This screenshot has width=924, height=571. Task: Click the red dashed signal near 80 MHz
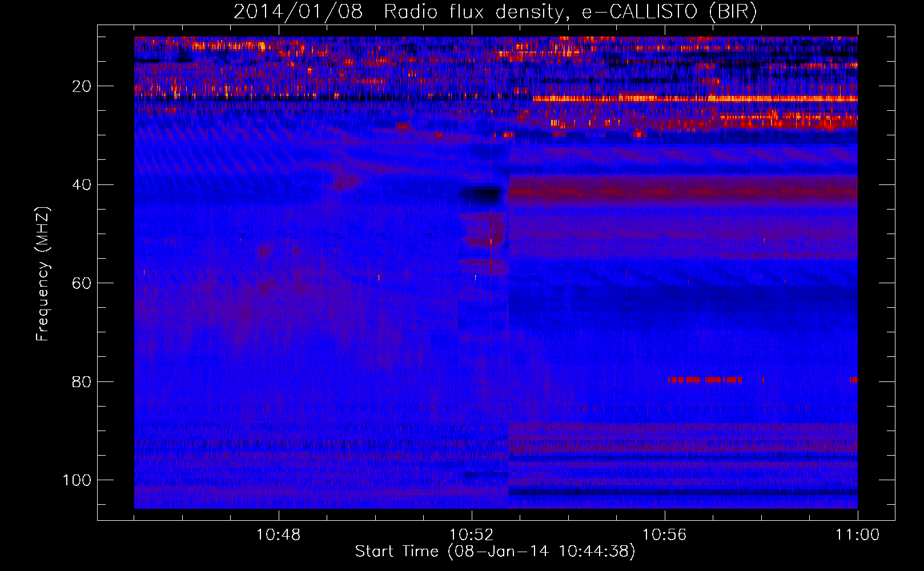tap(705, 380)
